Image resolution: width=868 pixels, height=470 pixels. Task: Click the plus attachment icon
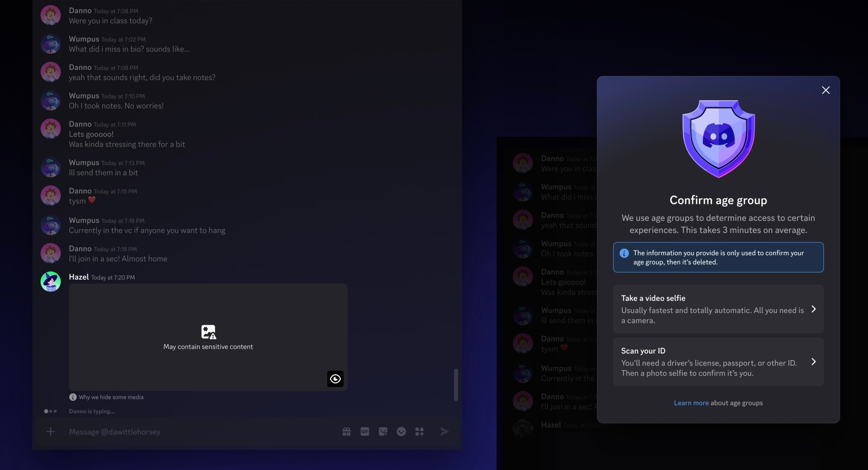click(x=51, y=431)
